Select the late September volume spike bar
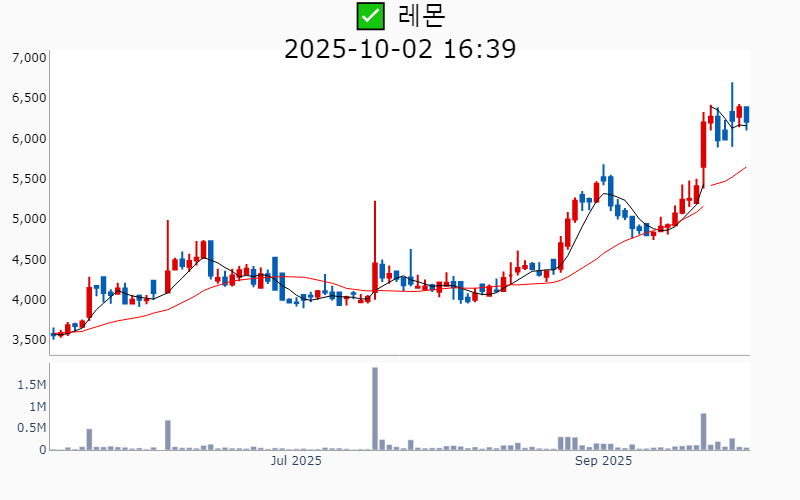Image resolution: width=800 pixels, height=500 pixels. (704, 431)
